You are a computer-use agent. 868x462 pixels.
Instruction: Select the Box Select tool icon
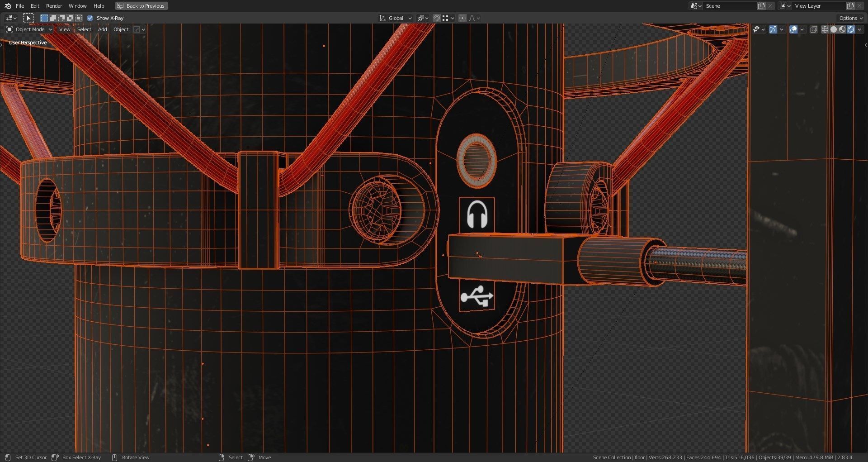(x=28, y=18)
